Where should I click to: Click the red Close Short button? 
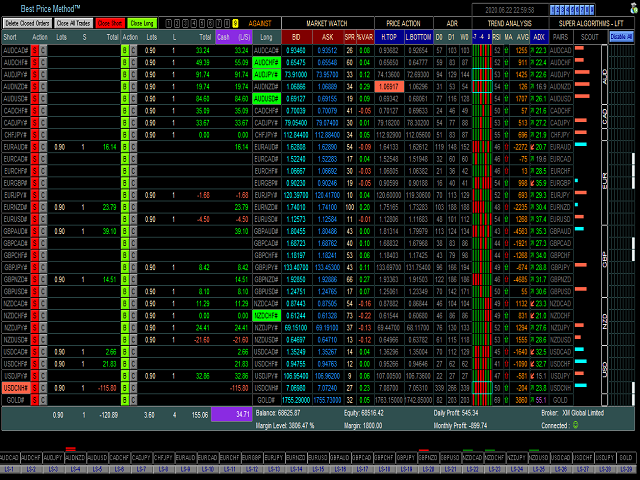pos(110,23)
